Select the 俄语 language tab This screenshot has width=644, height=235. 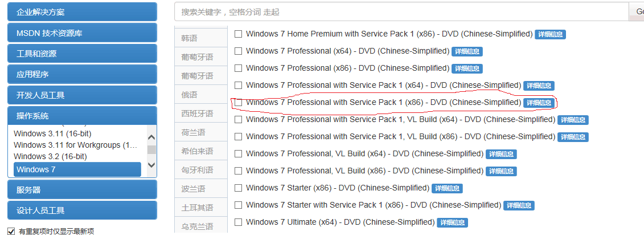(x=189, y=95)
